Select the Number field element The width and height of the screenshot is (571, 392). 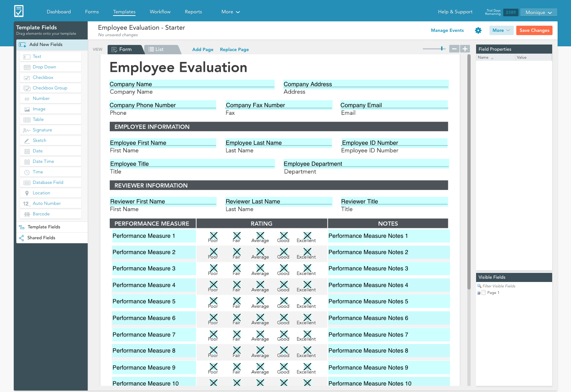pos(50,98)
